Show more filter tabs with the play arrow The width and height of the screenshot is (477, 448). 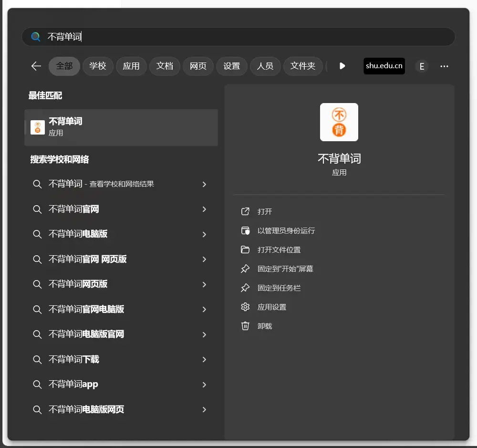click(342, 66)
